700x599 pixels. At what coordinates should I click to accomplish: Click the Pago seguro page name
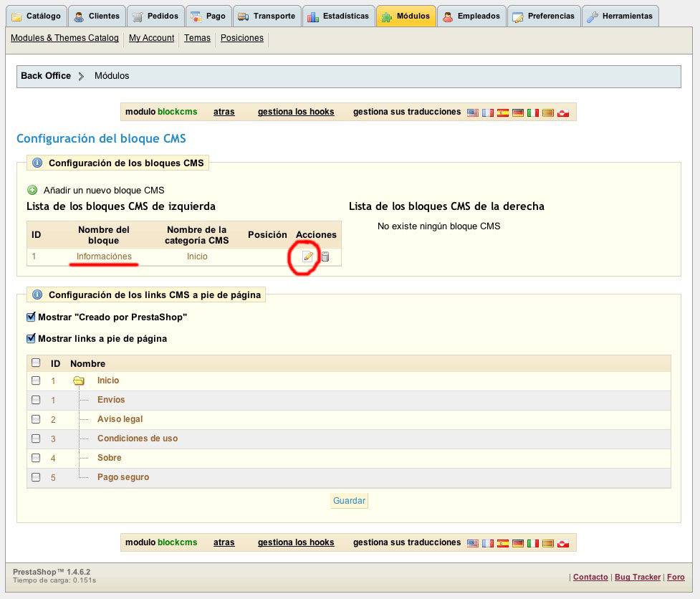[x=123, y=477]
